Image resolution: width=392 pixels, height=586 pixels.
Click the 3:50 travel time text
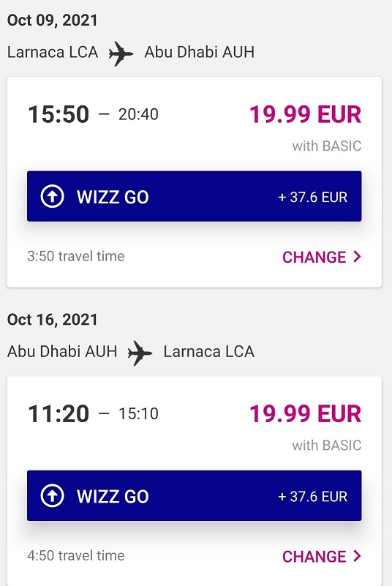pos(76,256)
